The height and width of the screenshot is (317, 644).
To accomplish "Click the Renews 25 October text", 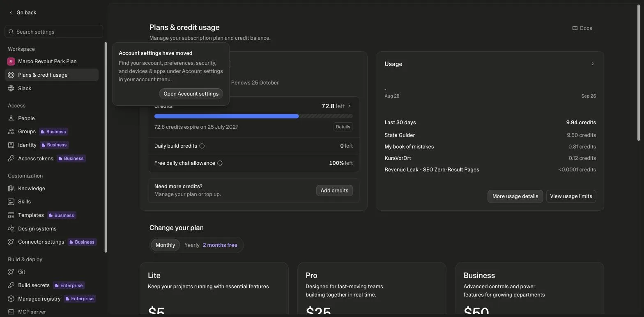I will pyautogui.click(x=255, y=83).
